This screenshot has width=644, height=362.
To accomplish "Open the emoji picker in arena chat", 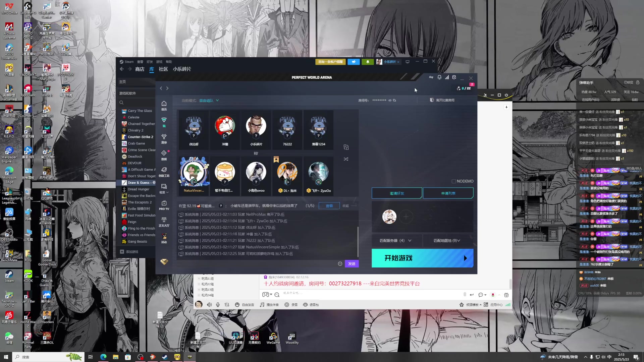I will click(x=340, y=264).
